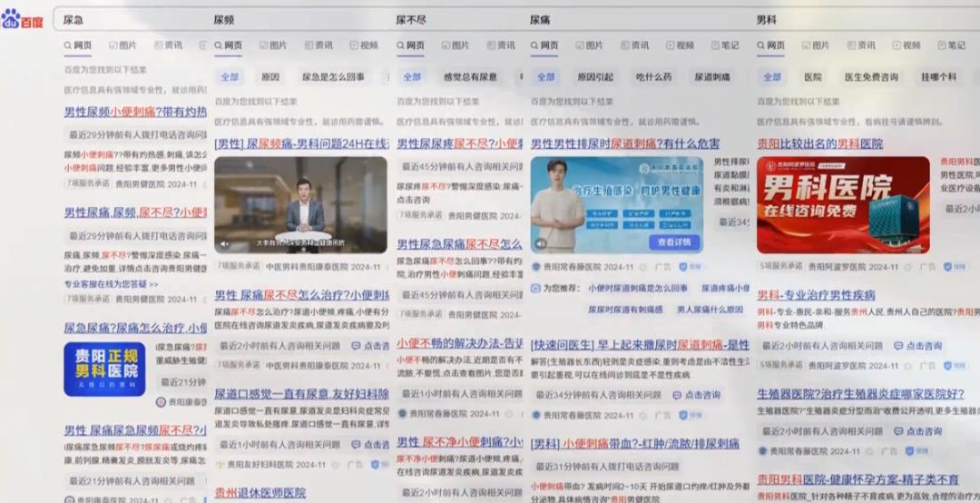Open result 小便不畅的解决办法
Image resolution: width=980 pixels, height=503 pixels.
(x=459, y=343)
